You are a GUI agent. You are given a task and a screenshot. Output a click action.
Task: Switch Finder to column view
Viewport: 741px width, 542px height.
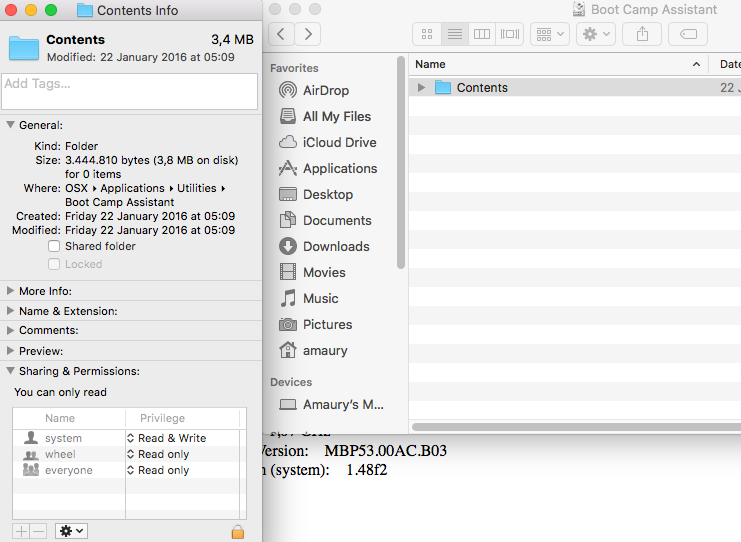482,34
